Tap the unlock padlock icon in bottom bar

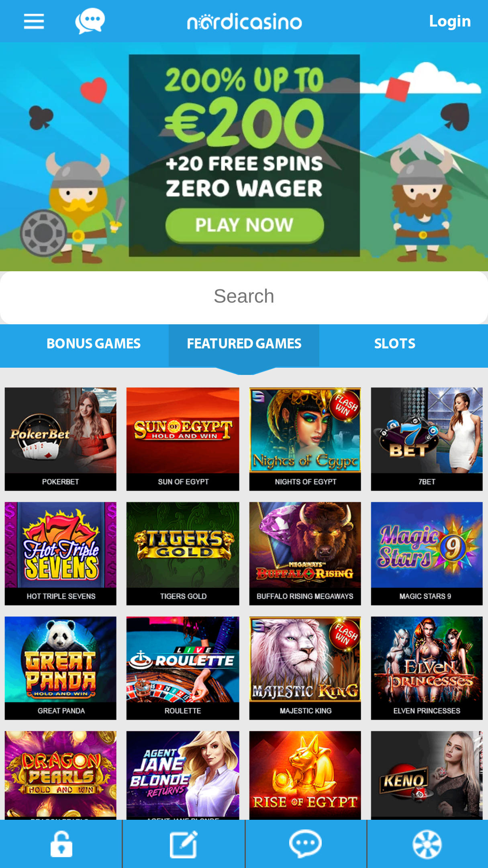(x=61, y=844)
